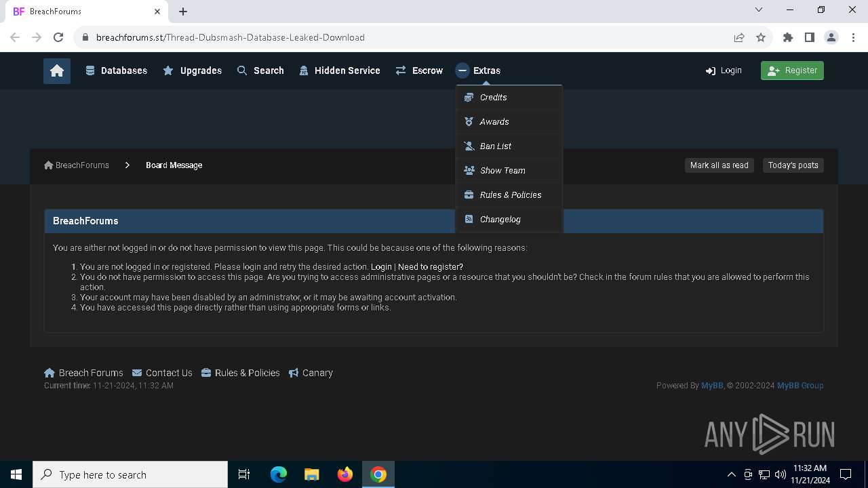Click the BreachForums breadcrumb link
The height and width of the screenshot is (488, 868).
(77, 165)
